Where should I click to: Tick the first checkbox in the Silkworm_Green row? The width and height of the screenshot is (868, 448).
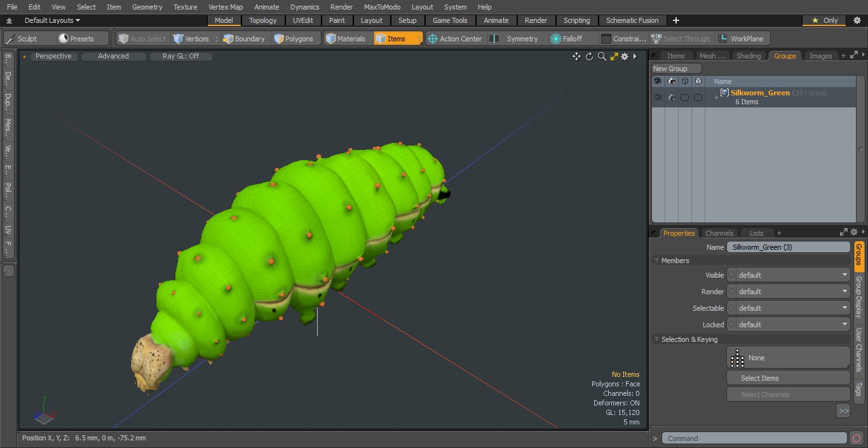click(x=684, y=98)
